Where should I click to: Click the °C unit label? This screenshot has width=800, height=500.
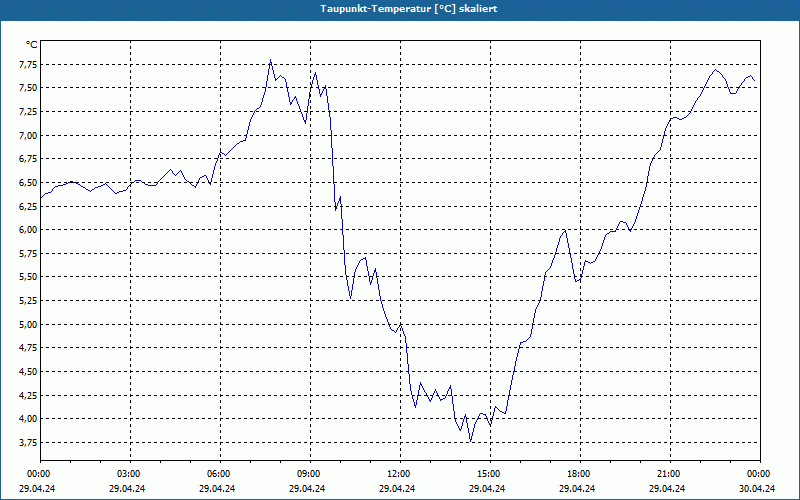coord(31,45)
